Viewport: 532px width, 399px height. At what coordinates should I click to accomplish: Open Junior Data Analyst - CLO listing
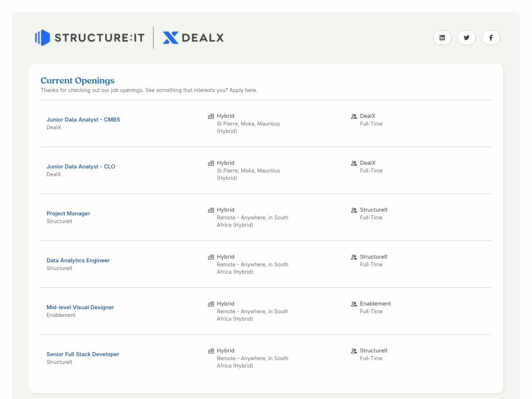click(x=81, y=167)
